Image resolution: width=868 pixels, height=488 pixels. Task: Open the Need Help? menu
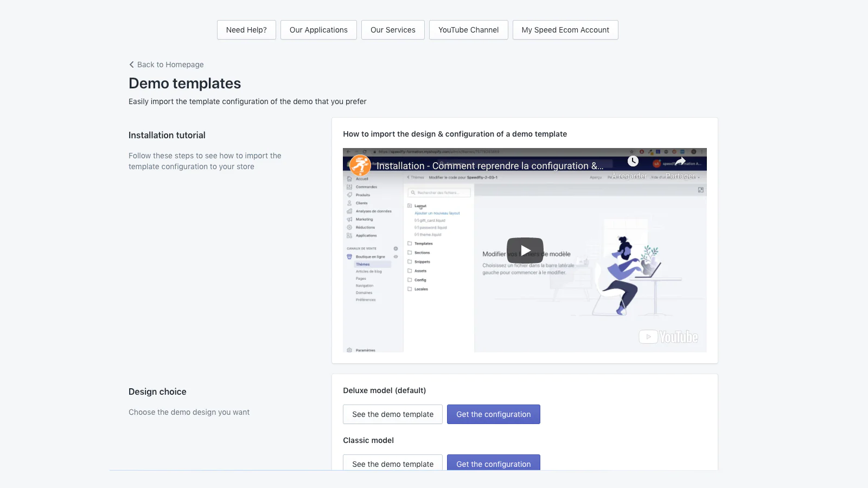[246, 30]
